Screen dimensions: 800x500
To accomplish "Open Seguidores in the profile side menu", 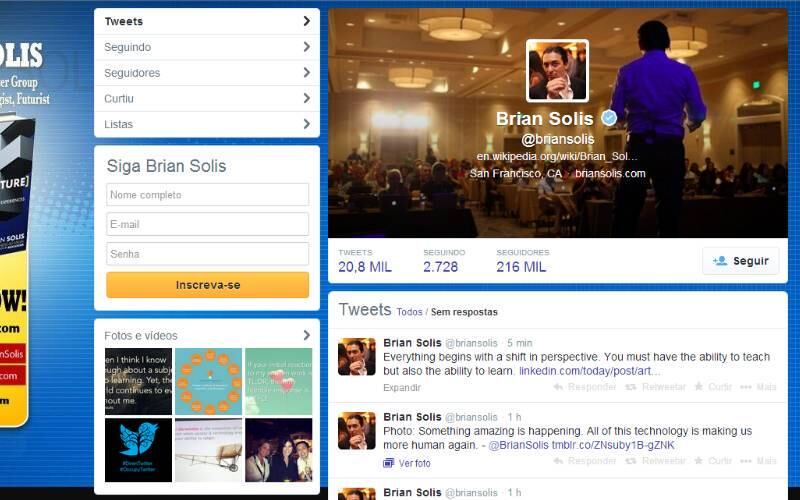I will 132,73.
